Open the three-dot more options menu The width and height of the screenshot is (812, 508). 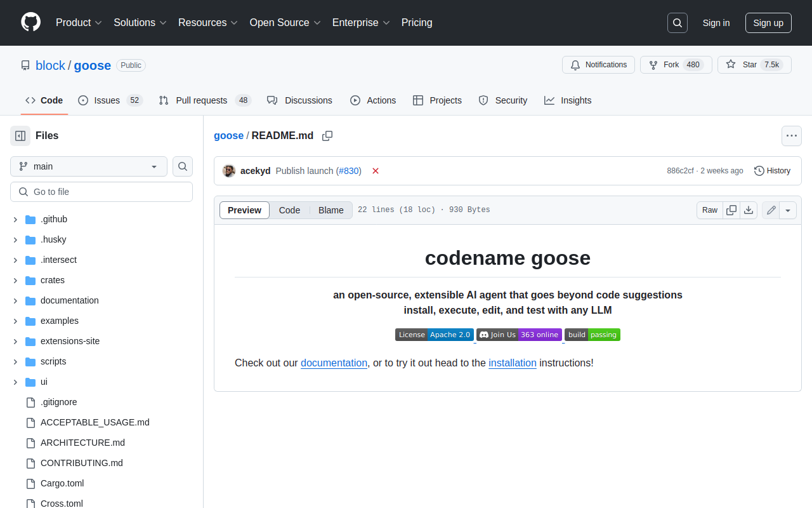point(791,135)
